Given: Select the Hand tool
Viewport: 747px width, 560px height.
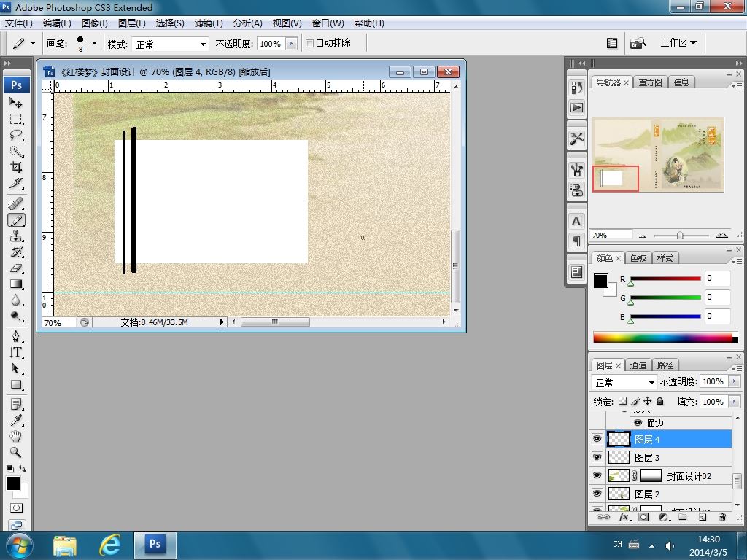Looking at the screenshot, I should [16, 436].
